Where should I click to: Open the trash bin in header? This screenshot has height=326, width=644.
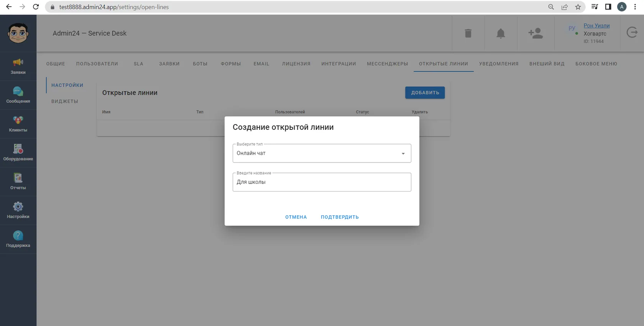pyautogui.click(x=468, y=33)
